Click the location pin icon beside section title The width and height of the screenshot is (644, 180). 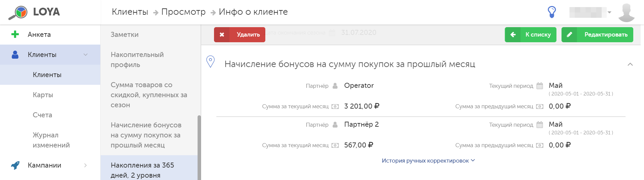tap(210, 62)
